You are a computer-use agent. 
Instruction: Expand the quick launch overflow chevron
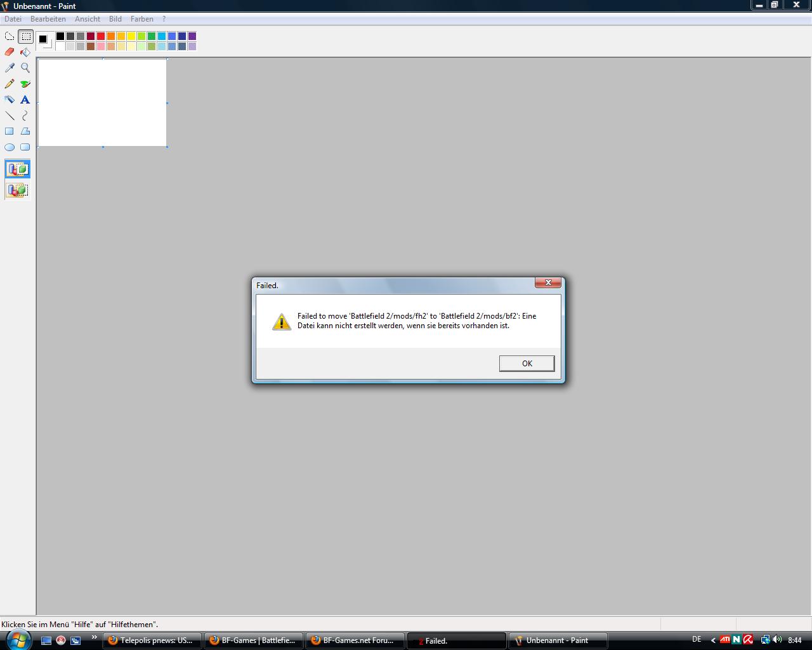(95, 637)
